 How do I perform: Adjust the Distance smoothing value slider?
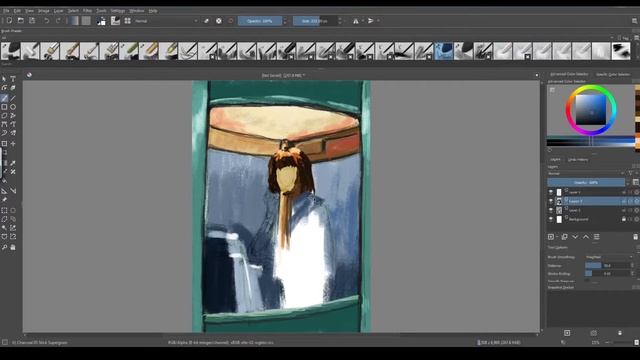pos(608,266)
